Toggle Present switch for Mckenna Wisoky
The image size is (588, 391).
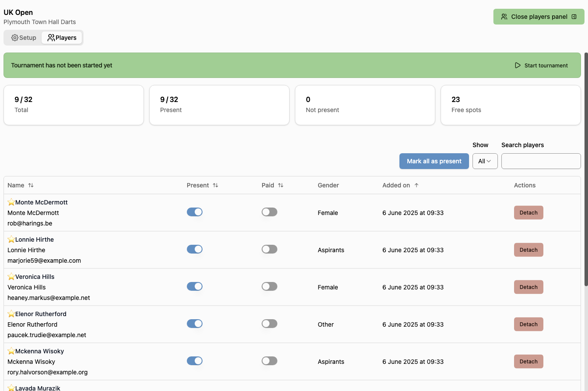(x=195, y=361)
